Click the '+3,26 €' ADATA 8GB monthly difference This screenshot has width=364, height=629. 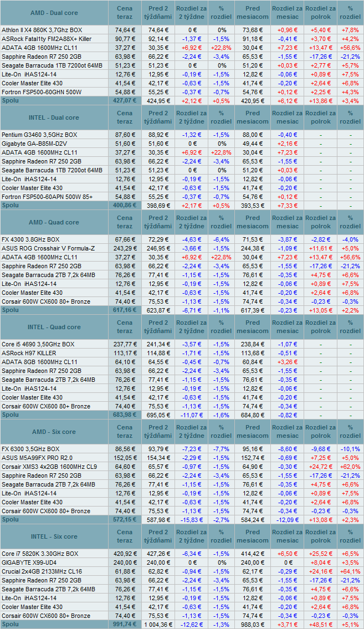point(288,362)
